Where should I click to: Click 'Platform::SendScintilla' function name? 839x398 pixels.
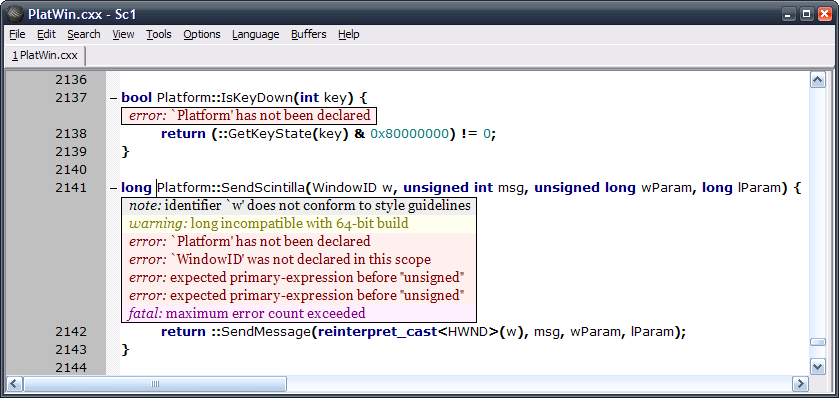[231, 188]
